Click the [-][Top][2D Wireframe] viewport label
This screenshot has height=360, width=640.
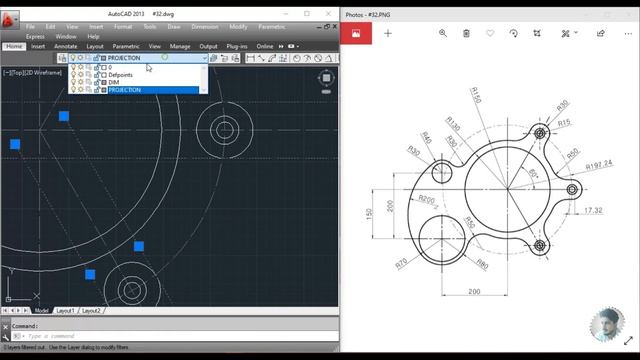click(33, 73)
